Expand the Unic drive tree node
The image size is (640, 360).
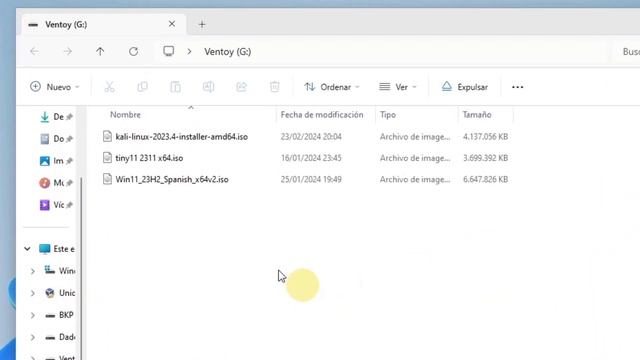pos(33,293)
